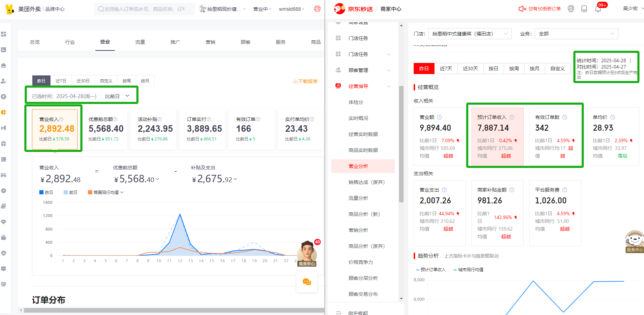Open the 拾里稻现炒健 store dropdown in Meituan
This screenshot has width=644, height=315.
tap(222, 9)
